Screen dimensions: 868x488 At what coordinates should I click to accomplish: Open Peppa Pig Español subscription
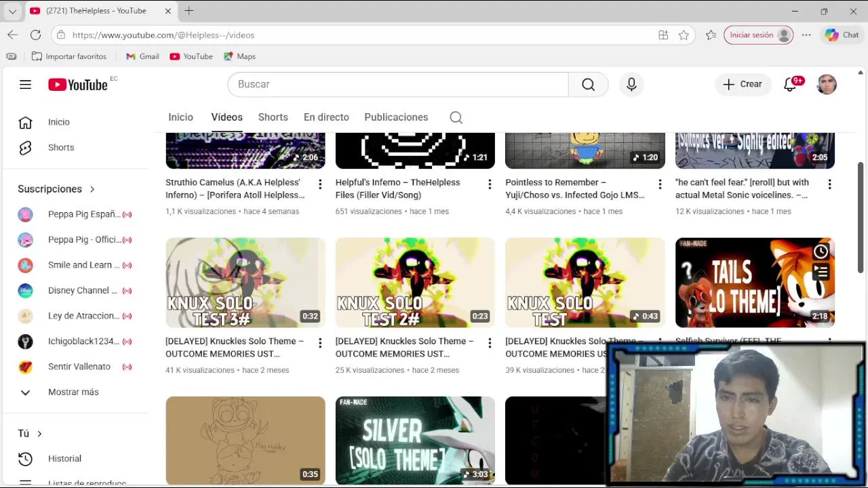75,214
